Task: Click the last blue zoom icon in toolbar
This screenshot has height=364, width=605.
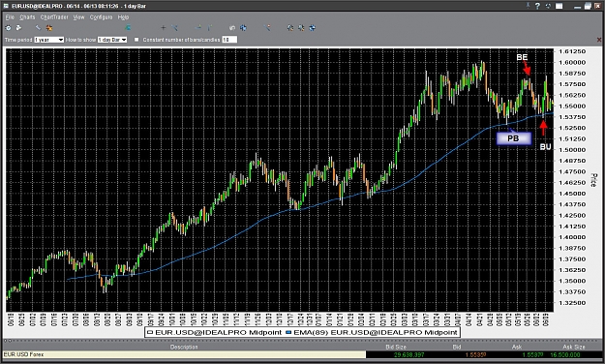Action: (x=312, y=28)
